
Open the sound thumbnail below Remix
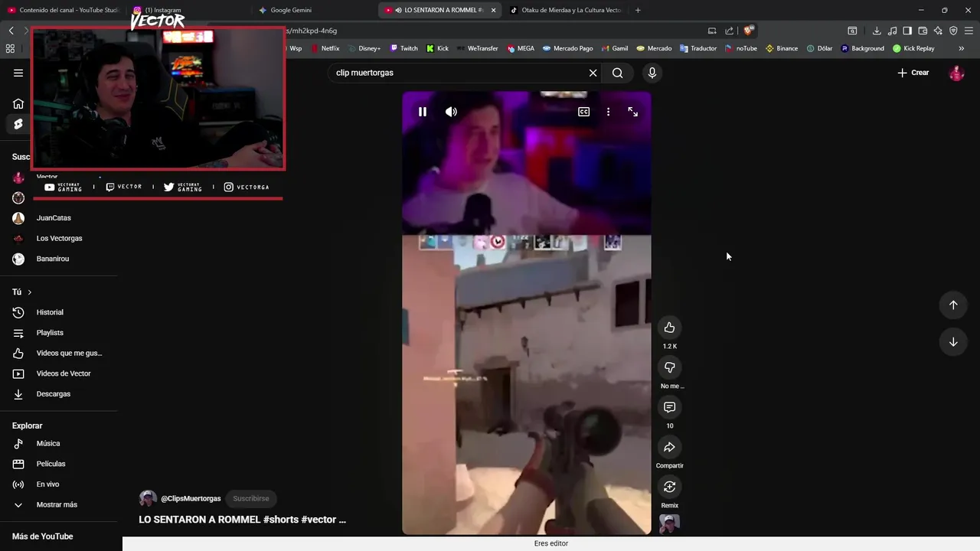coord(669,524)
